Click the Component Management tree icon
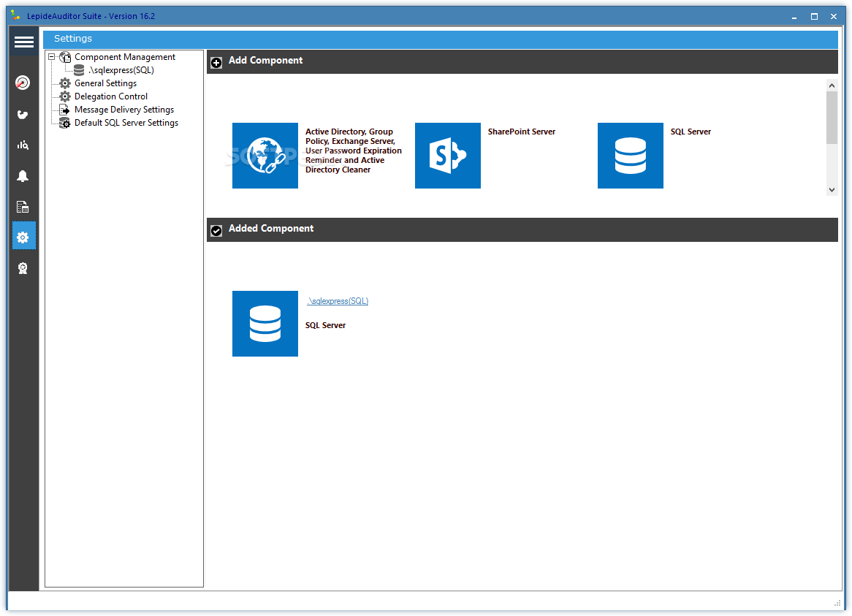This screenshot has height=616, width=852. pos(65,57)
